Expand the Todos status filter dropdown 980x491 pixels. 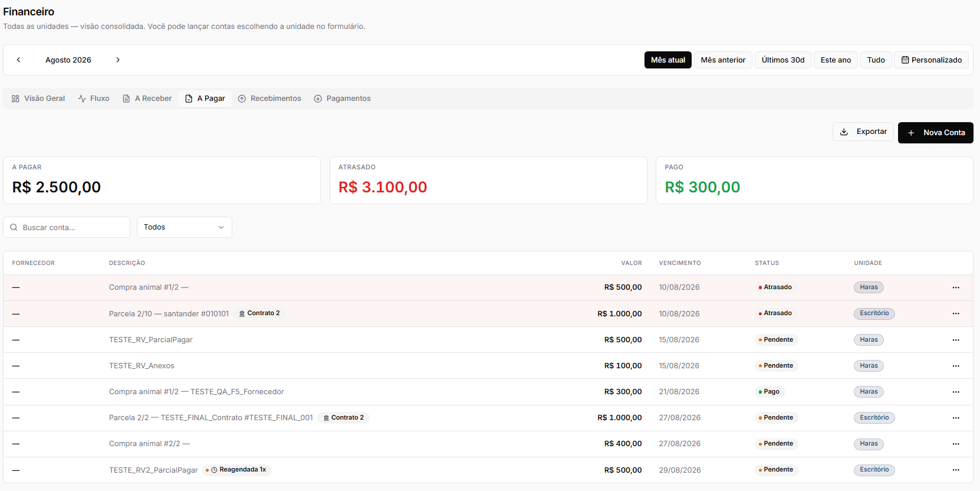(185, 227)
